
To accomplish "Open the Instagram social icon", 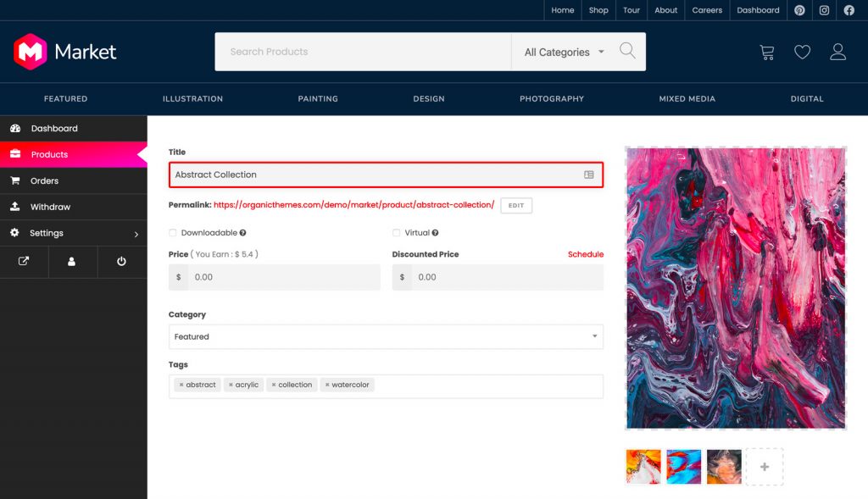I will [824, 10].
